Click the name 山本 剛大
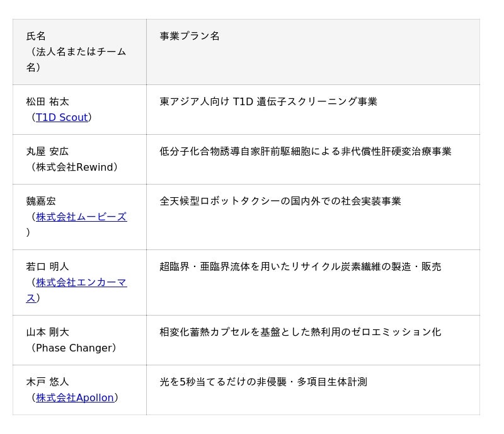This screenshot has height=434, width=504. pyautogui.click(x=48, y=332)
